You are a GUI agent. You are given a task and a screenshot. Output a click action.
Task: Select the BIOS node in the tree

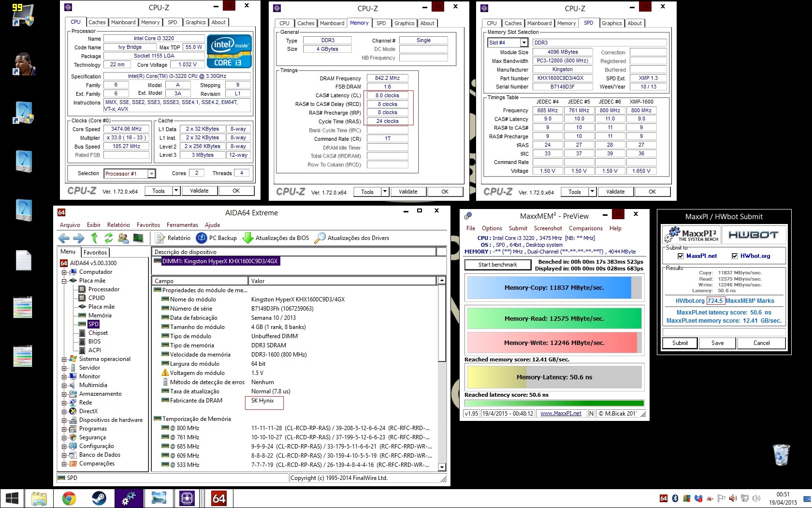pyautogui.click(x=90, y=342)
